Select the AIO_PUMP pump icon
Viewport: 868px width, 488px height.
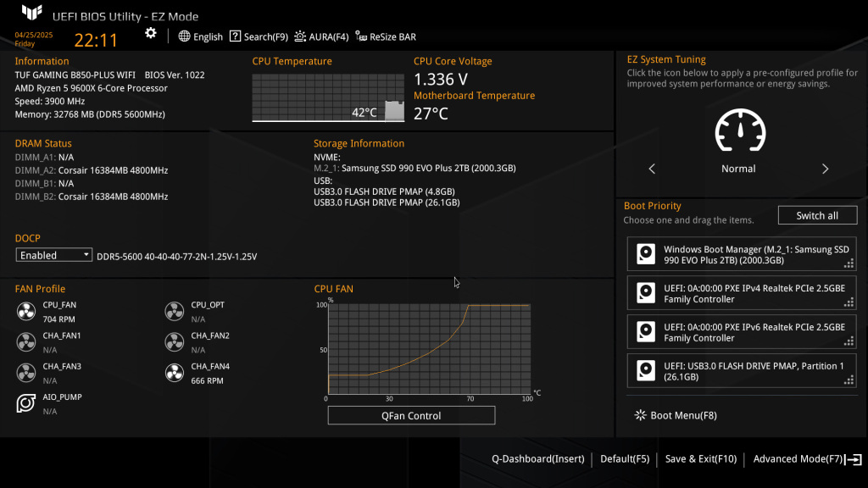26,403
